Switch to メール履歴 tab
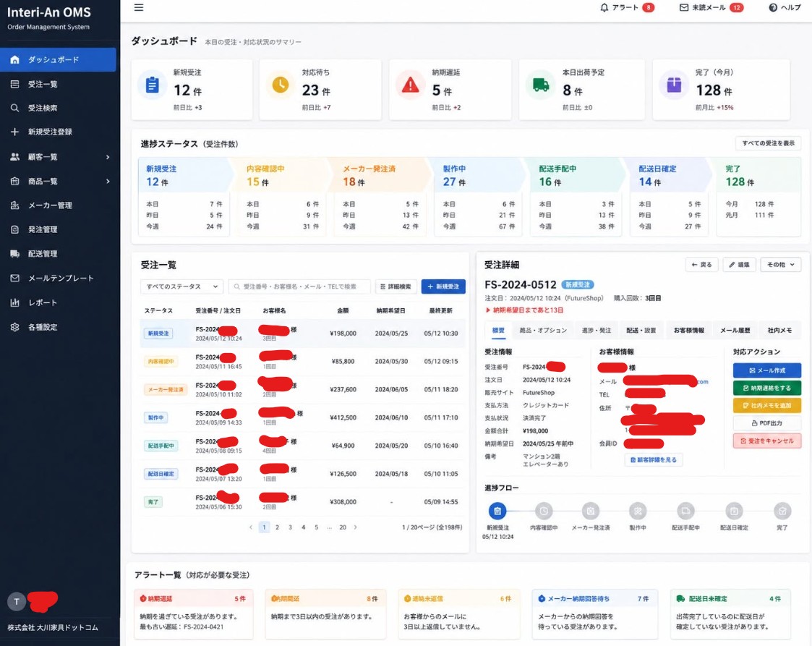The image size is (812, 646). pyautogui.click(x=735, y=331)
